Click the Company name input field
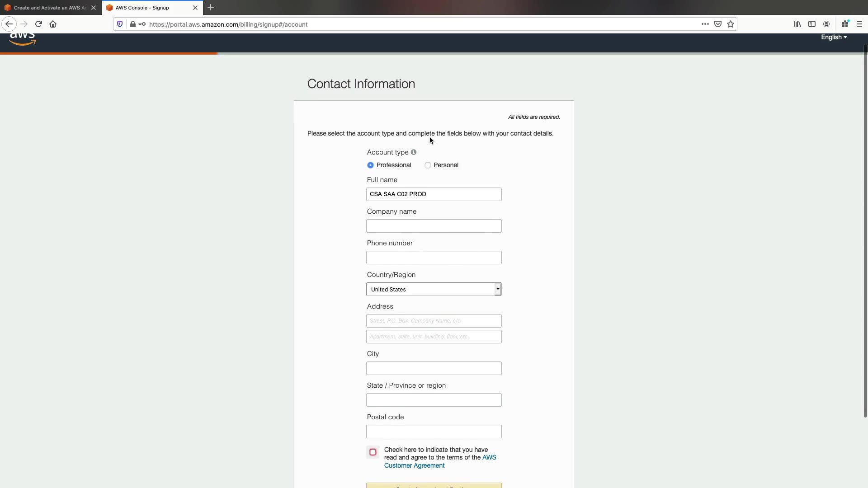Image resolution: width=868 pixels, height=488 pixels. [x=434, y=226]
